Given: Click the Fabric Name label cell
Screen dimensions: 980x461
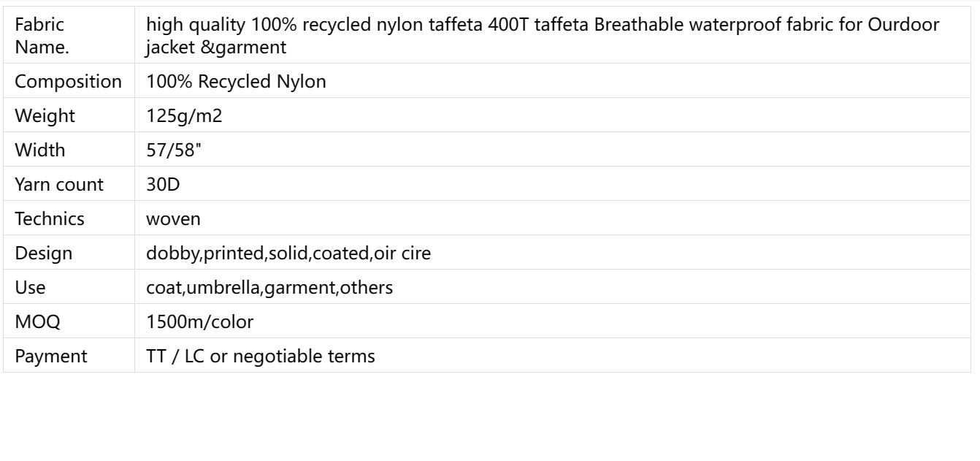Looking at the screenshot, I should pyautogui.click(x=69, y=34).
